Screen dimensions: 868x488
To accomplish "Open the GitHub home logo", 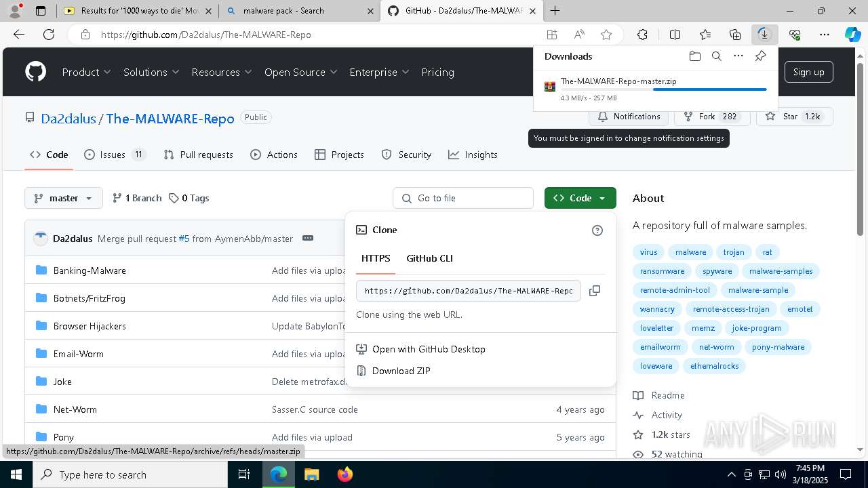I will [x=35, y=72].
